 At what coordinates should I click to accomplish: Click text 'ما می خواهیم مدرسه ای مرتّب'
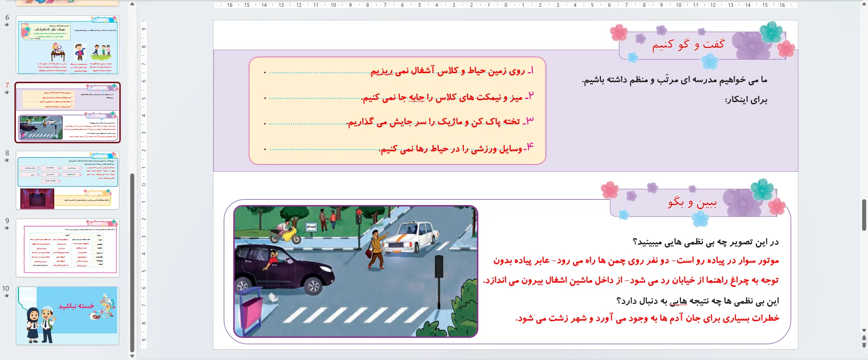(674, 80)
